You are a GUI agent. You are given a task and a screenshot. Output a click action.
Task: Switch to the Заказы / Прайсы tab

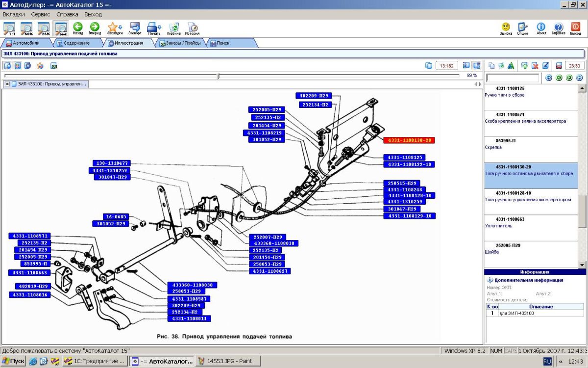(180, 43)
